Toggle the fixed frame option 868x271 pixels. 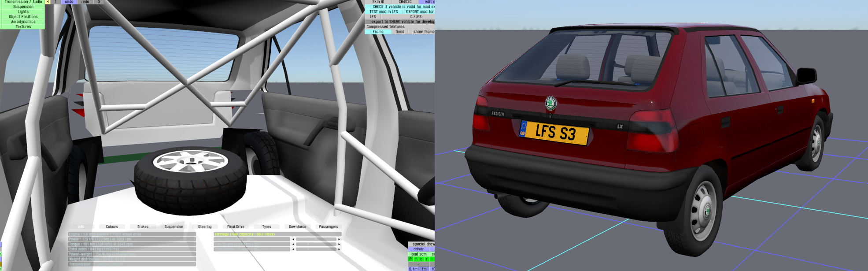tap(399, 32)
